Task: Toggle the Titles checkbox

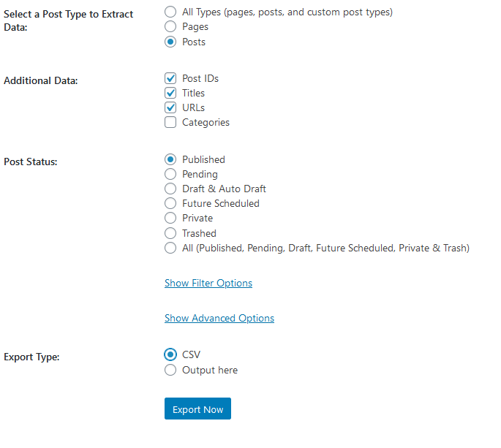Action: point(170,93)
